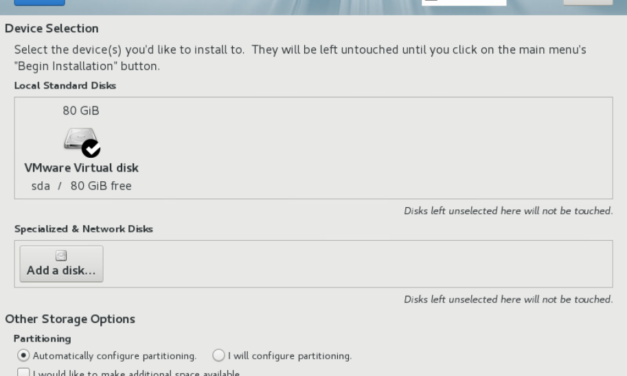Enable make additional space available checkbox
The width and height of the screenshot is (627, 376).
(x=23, y=373)
